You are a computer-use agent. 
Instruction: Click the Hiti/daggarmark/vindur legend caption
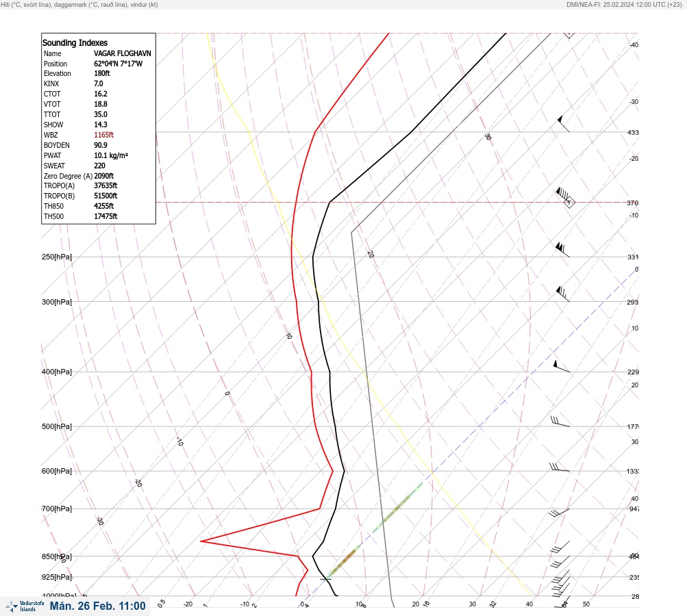(79, 4)
